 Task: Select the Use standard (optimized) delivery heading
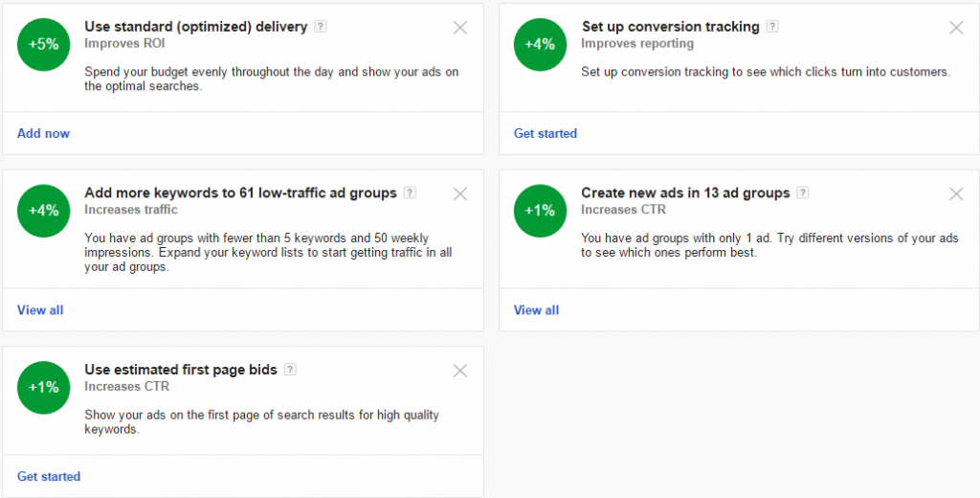pos(196,27)
